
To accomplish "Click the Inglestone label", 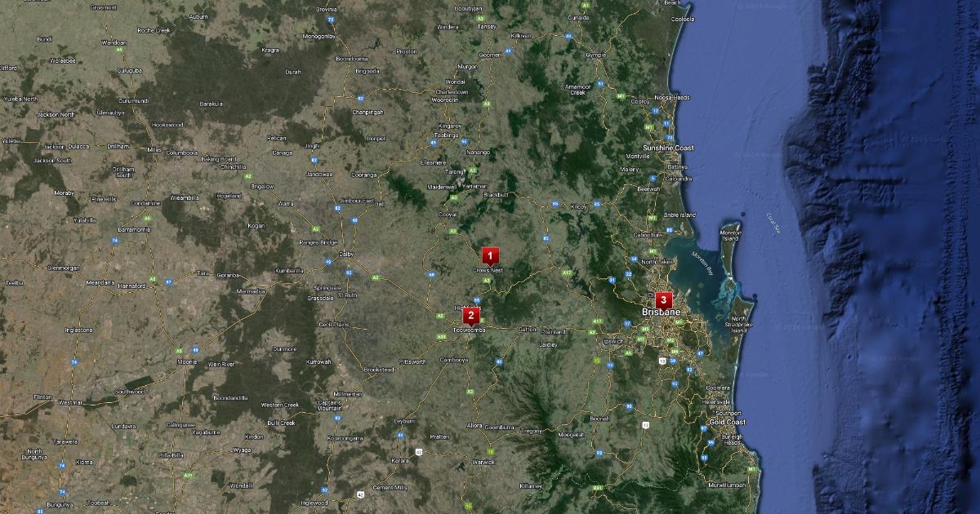I will tap(79, 330).
